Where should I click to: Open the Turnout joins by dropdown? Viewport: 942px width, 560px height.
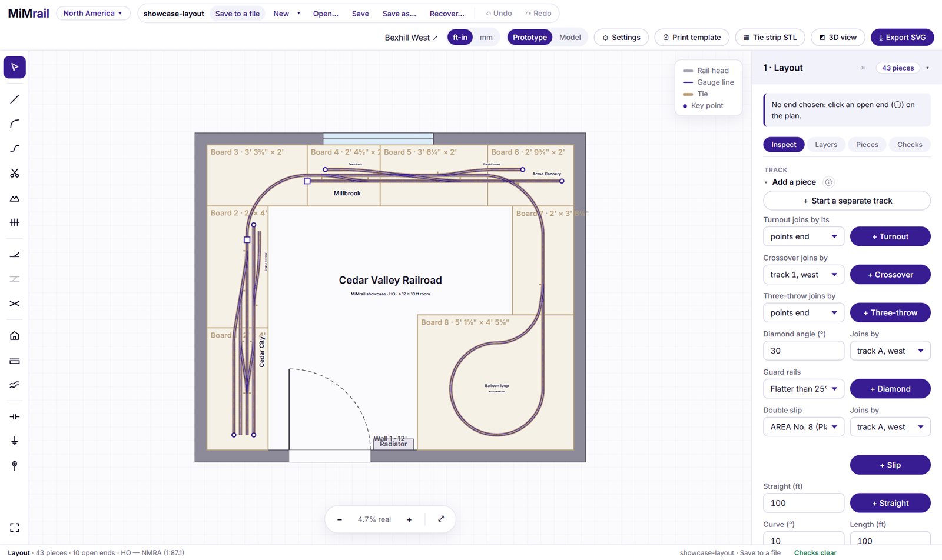[x=804, y=236]
